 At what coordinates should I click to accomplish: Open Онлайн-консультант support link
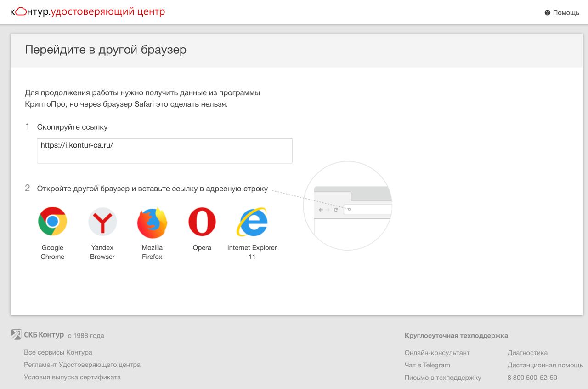pyautogui.click(x=437, y=353)
